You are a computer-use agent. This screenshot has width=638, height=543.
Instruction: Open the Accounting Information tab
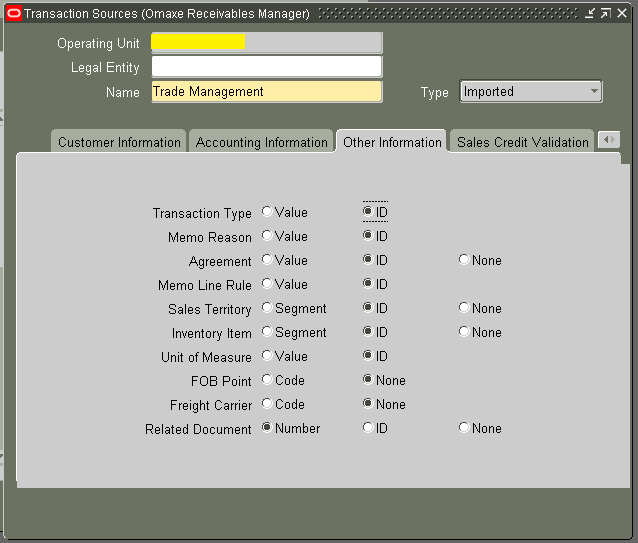[x=261, y=142]
